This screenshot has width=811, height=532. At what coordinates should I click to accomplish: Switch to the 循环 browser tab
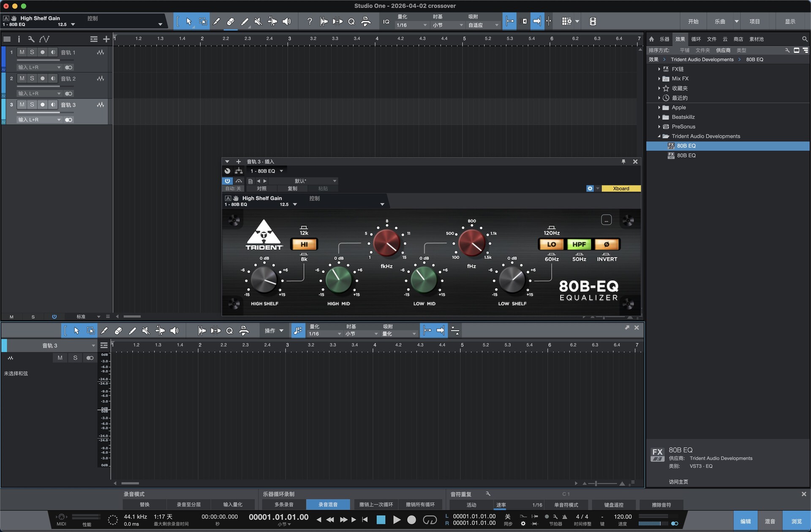tap(696, 39)
